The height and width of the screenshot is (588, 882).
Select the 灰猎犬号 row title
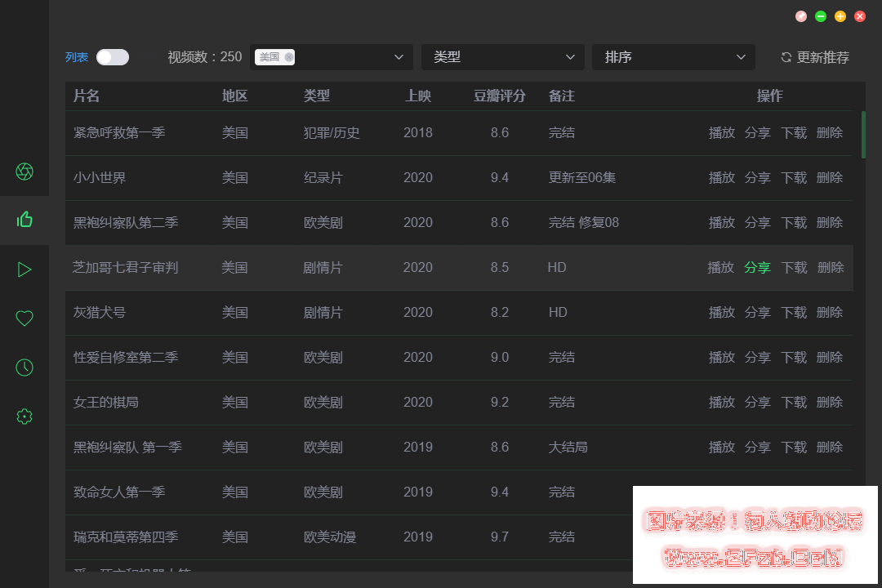pyautogui.click(x=100, y=312)
